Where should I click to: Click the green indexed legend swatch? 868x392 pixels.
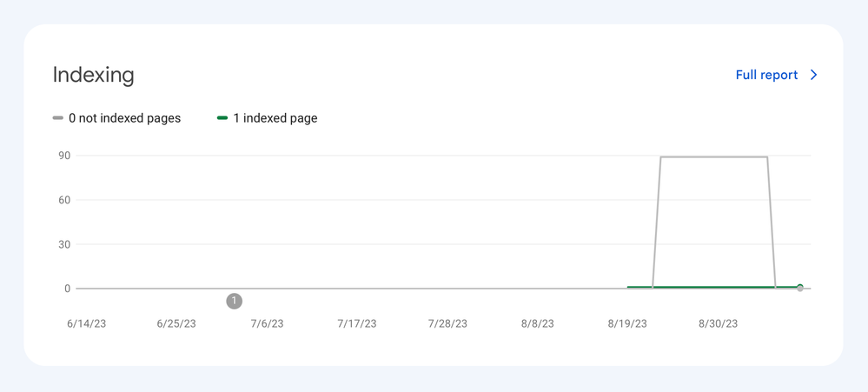[x=222, y=118]
